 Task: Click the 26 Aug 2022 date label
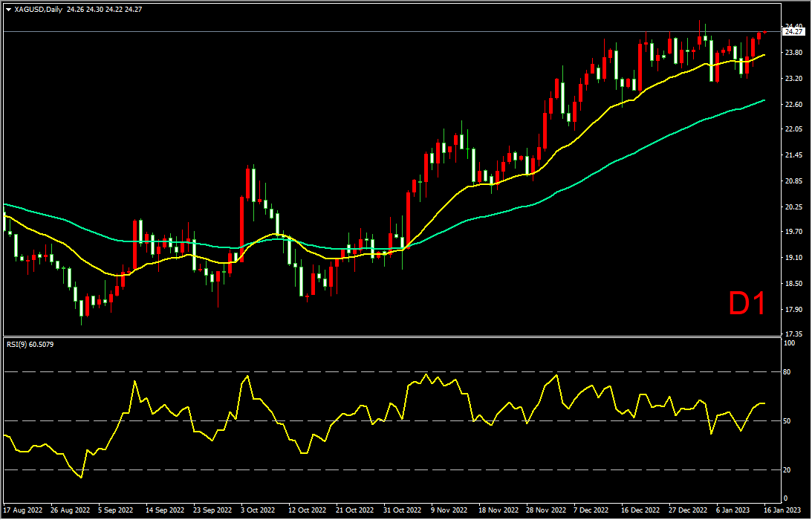coord(69,510)
